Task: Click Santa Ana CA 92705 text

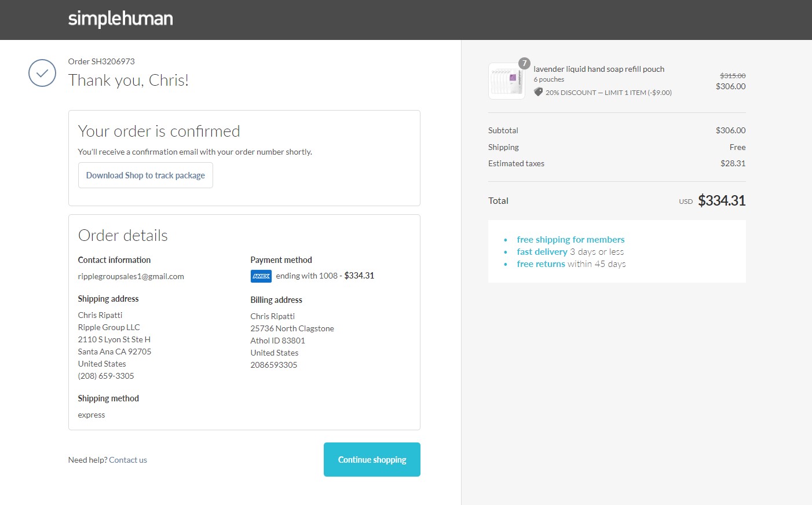Action: [115, 352]
